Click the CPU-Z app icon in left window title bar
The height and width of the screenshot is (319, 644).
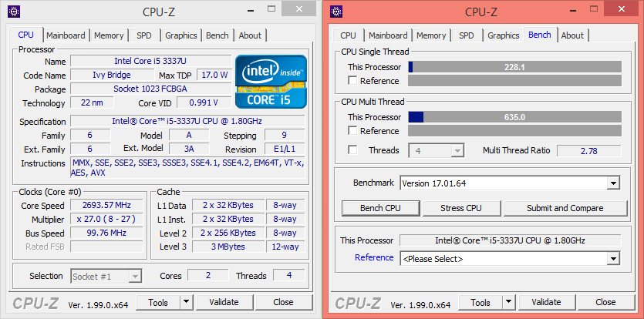coord(14,12)
